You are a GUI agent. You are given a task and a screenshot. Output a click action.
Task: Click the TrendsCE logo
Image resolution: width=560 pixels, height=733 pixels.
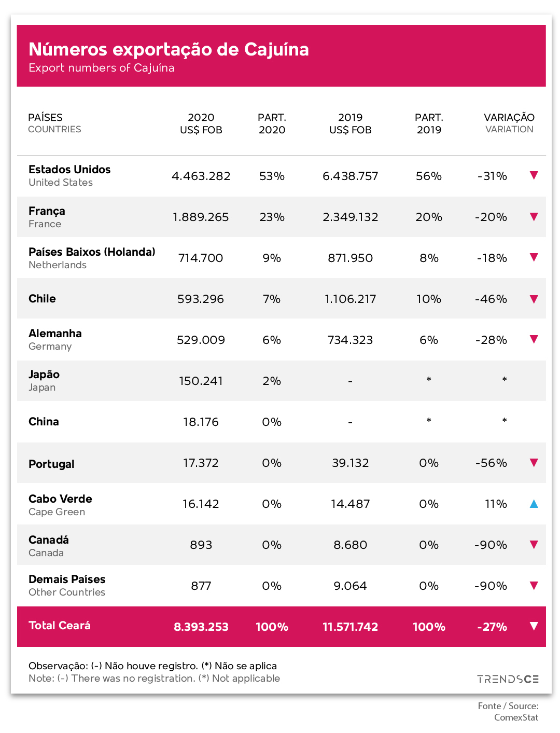[508, 679]
